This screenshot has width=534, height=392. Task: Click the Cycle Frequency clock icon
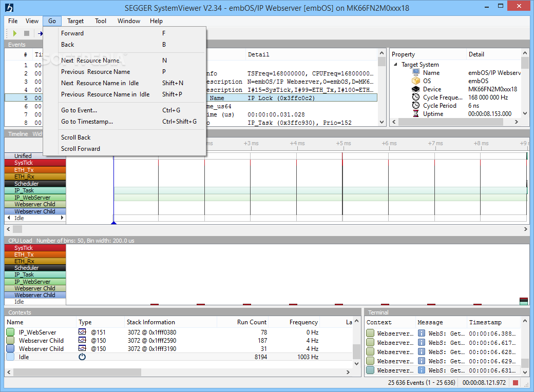tap(416, 97)
